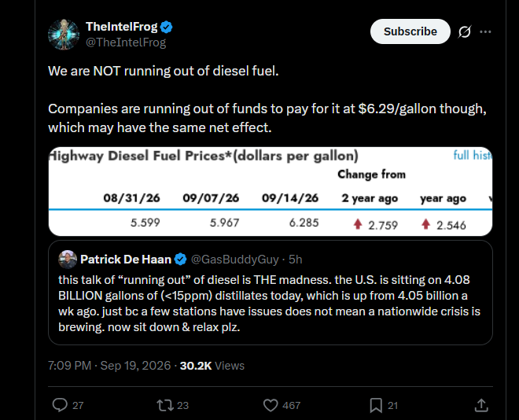Open the more options ellipsis menu
The width and height of the screenshot is (519, 420).
pyautogui.click(x=485, y=31)
